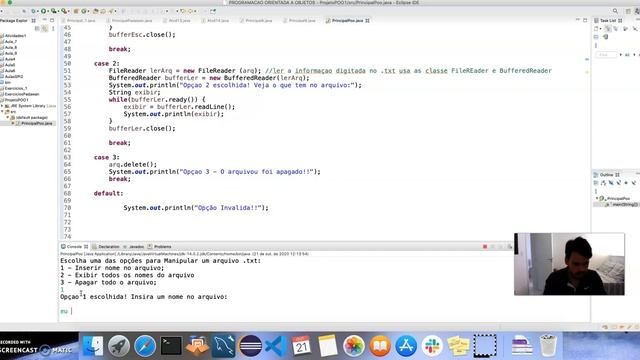
Task: Click the Find field in Task List
Action: (x=606, y=55)
